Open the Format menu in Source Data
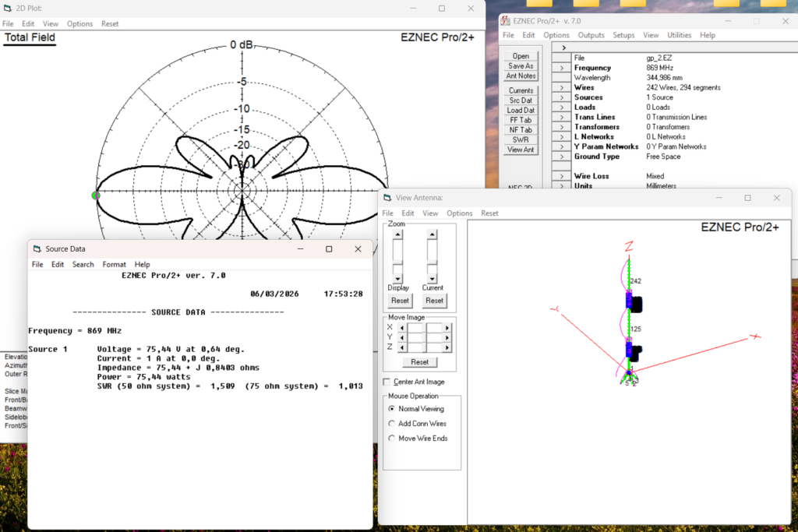The height and width of the screenshot is (532, 798). 114,265
